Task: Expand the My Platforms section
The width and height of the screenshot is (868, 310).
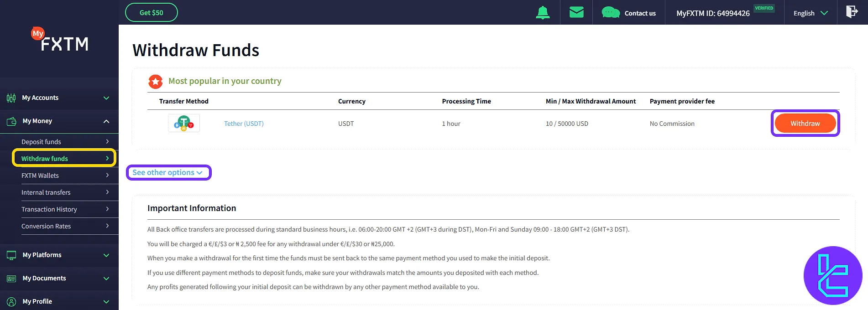Action: (59, 255)
